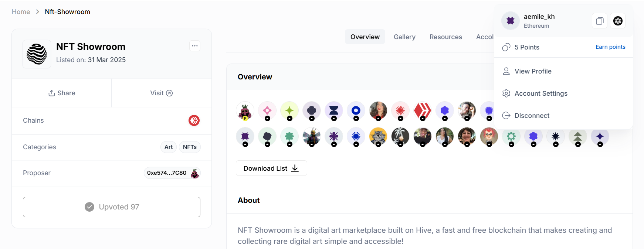Open the black spiky starburst avatar
The image size is (644, 249).
tap(556, 136)
